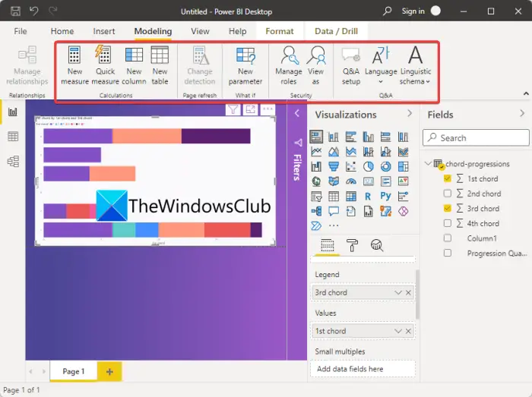Image resolution: width=532 pixels, height=397 pixels.
Task: Check the 2nd chord field
Action: click(x=448, y=194)
